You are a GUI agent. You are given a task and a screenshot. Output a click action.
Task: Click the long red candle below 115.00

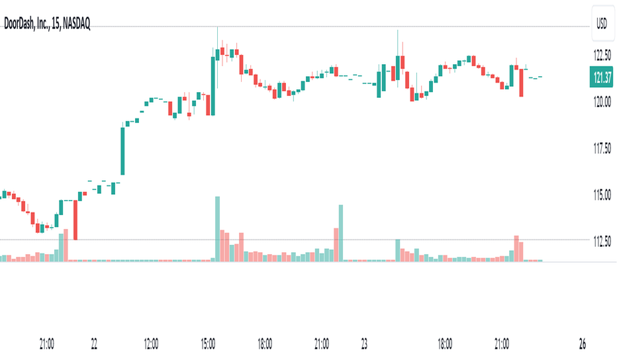pyautogui.click(x=75, y=220)
